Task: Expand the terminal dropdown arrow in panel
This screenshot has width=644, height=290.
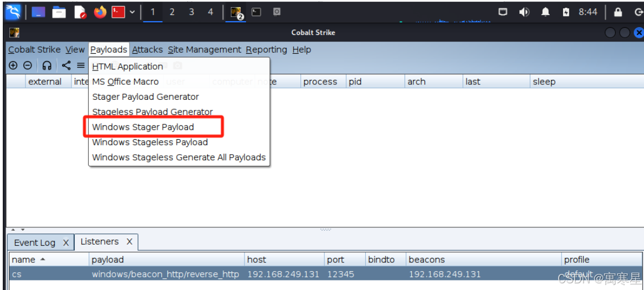Action: [132, 12]
